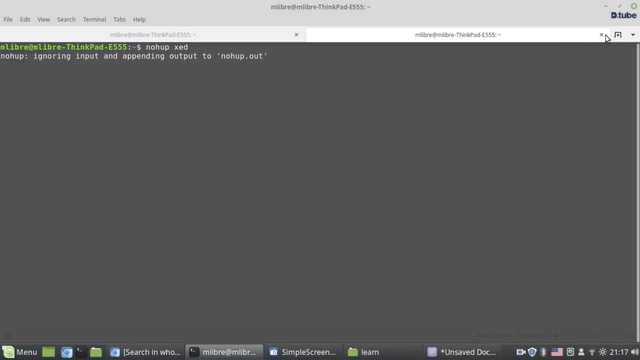Launch the terminal panel launcher
Viewport: 640px width, 360px height.
click(x=81, y=352)
